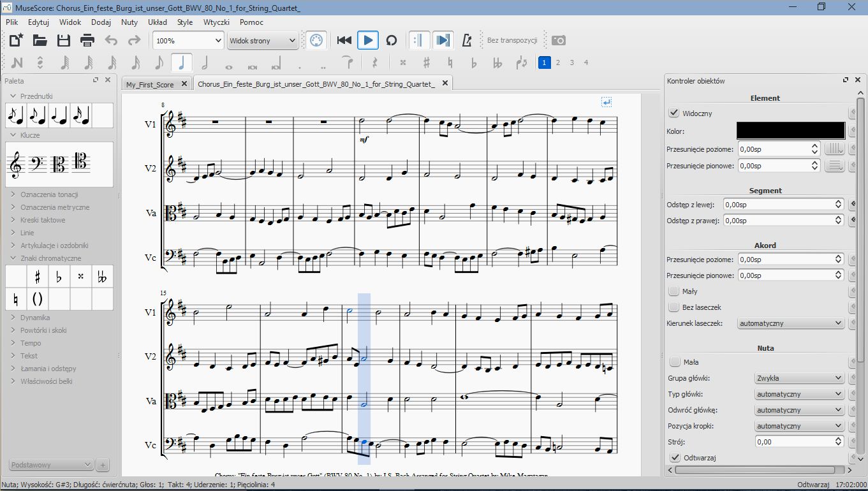Select the quarter note duration
The height and width of the screenshot is (491, 868).
(182, 62)
